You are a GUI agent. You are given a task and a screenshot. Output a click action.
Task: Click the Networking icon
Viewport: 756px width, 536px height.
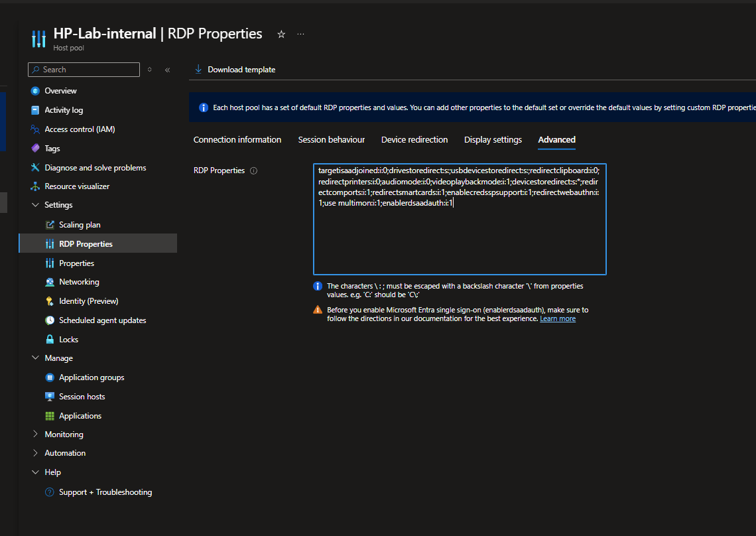(50, 282)
